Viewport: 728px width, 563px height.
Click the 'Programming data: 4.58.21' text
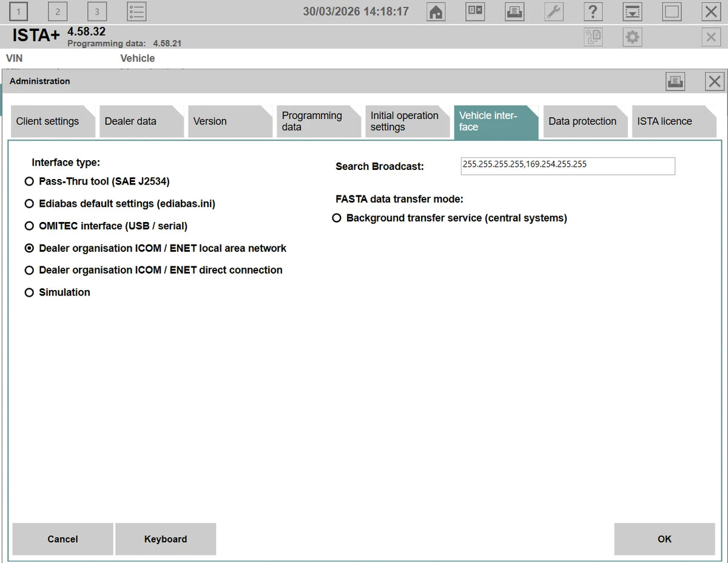(x=124, y=44)
